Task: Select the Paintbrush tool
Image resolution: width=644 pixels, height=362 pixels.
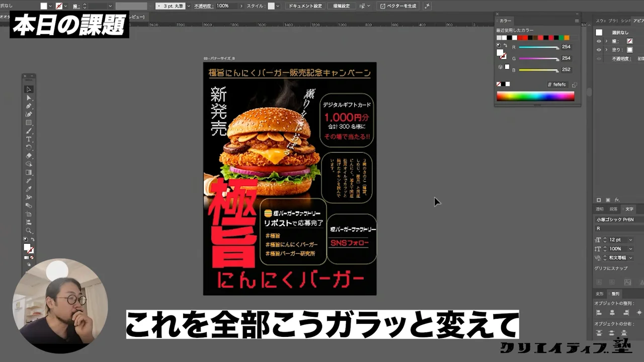Action: pos(29,131)
